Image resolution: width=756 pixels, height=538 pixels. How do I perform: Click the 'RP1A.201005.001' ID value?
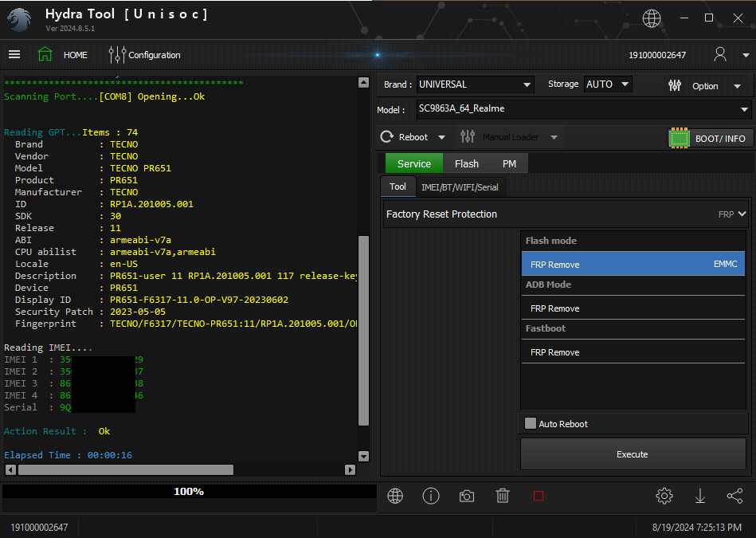click(x=151, y=204)
